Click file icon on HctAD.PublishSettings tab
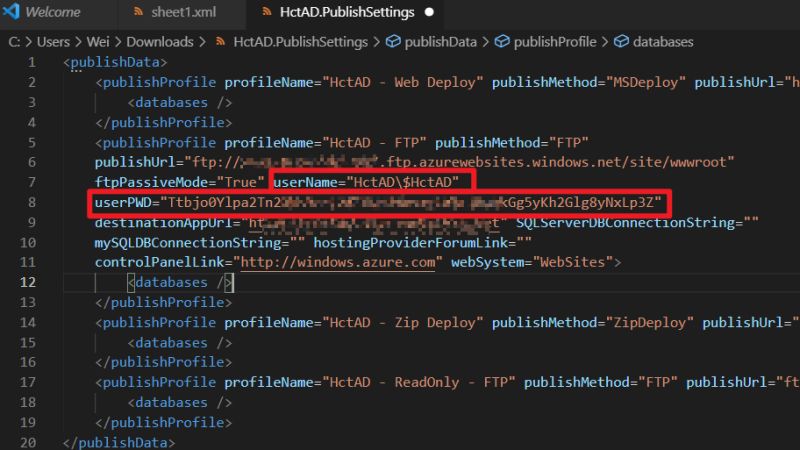Viewport: 800px width, 450px height. (266, 12)
